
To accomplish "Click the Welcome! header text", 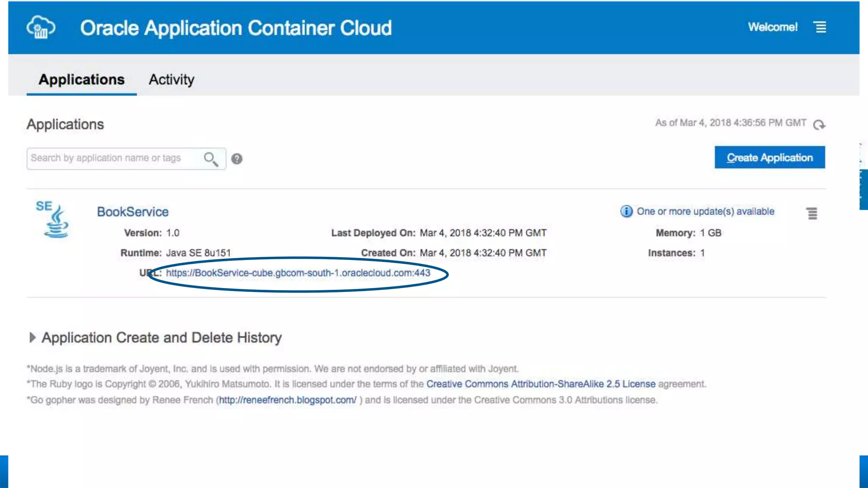I will 772,27.
